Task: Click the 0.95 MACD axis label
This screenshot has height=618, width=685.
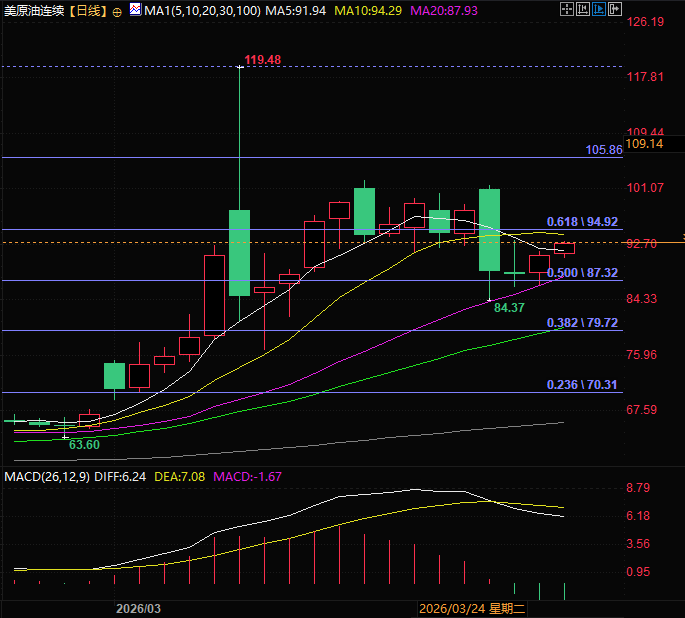Action: click(x=638, y=572)
